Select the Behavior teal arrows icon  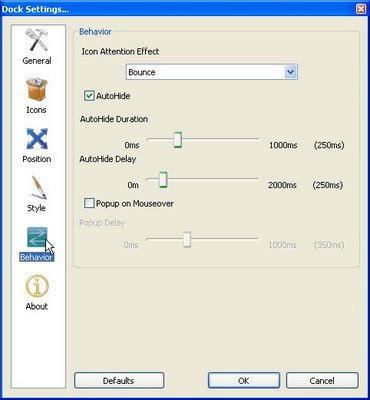point(37,237)
